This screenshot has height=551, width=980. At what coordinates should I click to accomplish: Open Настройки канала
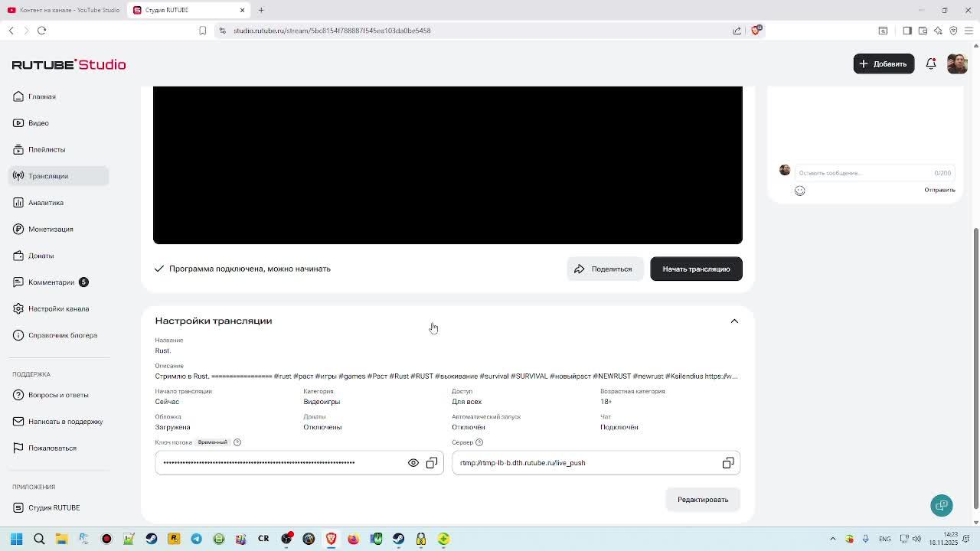pyautogui.click(x=58, y=309)
